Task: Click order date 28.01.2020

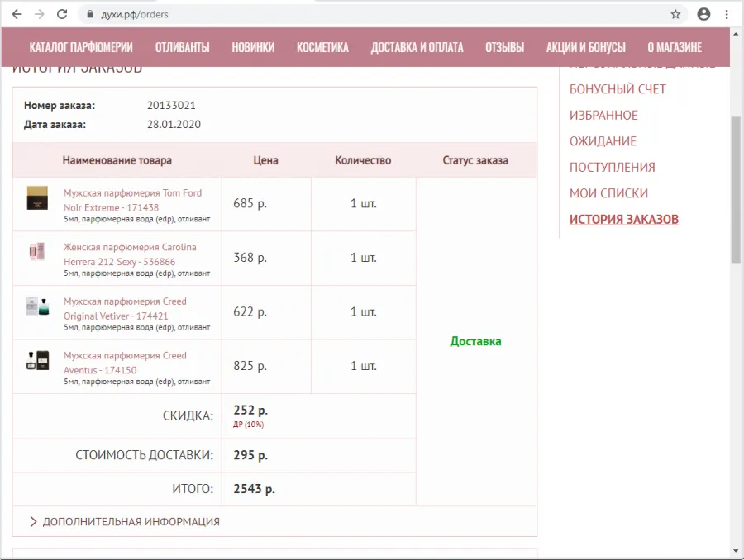Action: pyautogui.click(x=174, y=124)
